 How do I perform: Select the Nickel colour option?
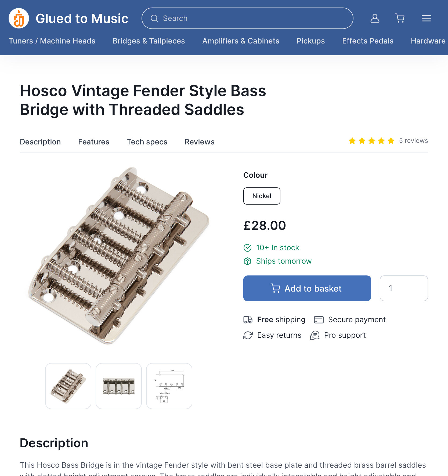point(262,196)
